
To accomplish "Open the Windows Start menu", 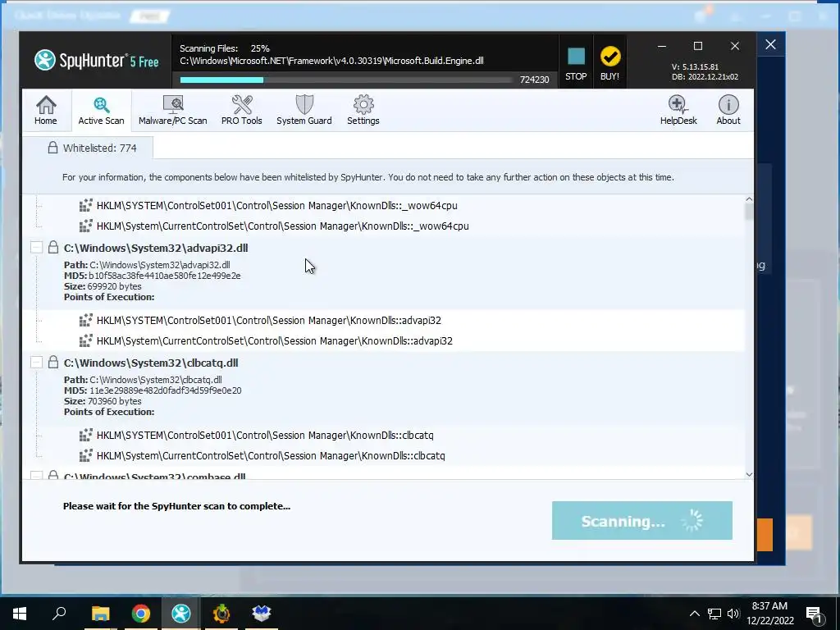I will coord(20,614).
